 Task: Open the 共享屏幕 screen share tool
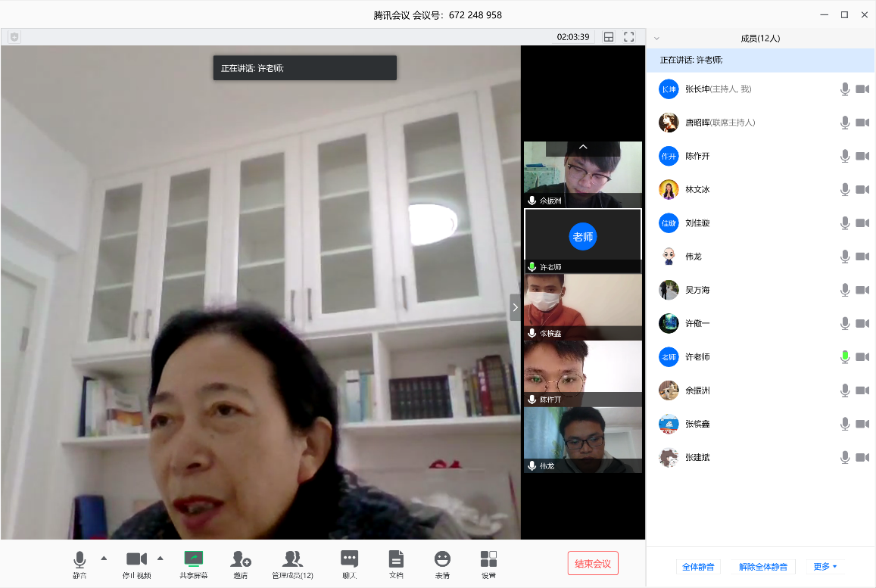click(x=194, y=564)
